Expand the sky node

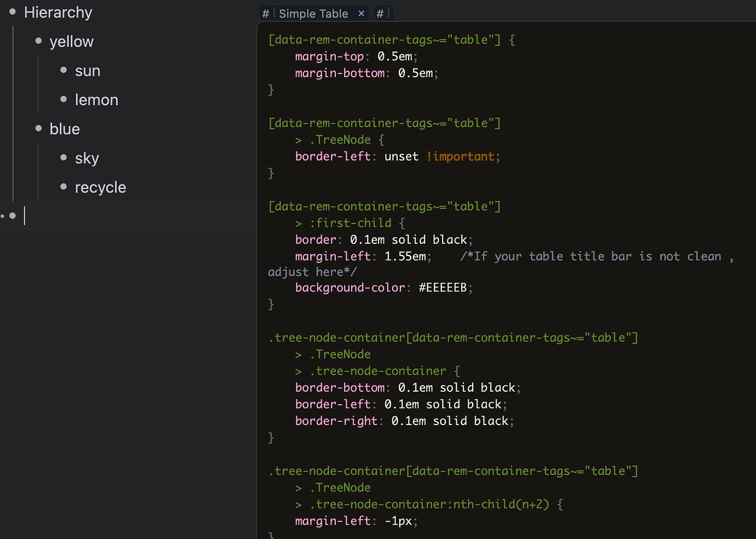pos(64,157)
